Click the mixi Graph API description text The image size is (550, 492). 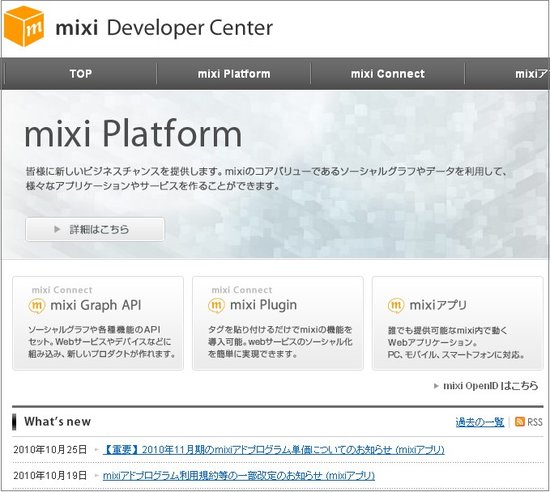click(x=102, y=342)
